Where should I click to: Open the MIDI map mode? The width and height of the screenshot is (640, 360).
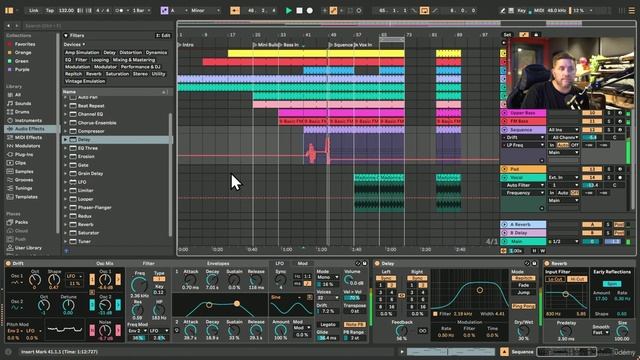point(539,11)
